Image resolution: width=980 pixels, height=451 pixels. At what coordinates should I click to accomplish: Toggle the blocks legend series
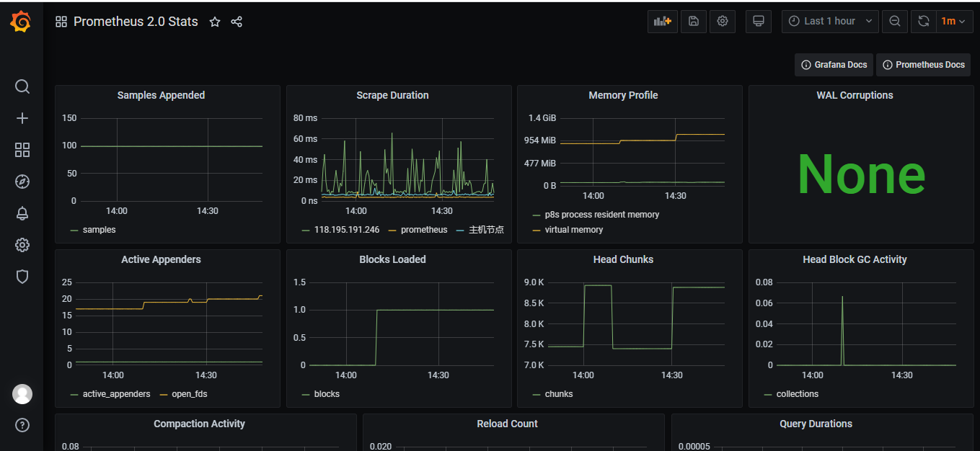(327, 394)
